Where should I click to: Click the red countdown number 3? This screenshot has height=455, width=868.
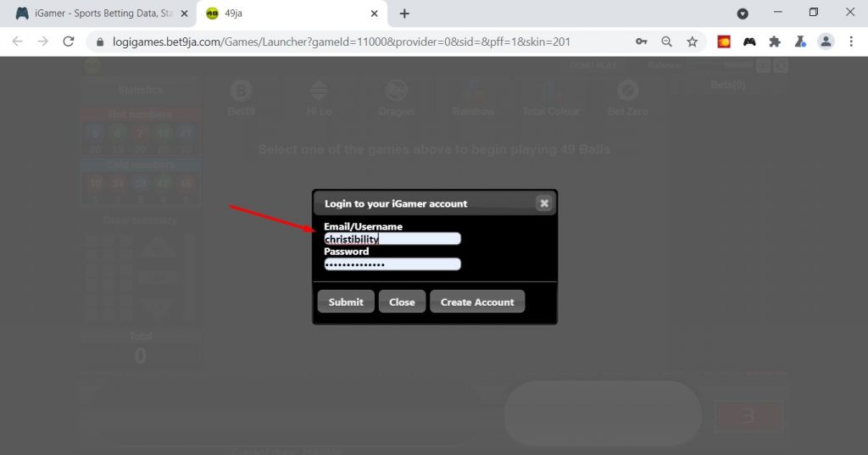[748, 416]
